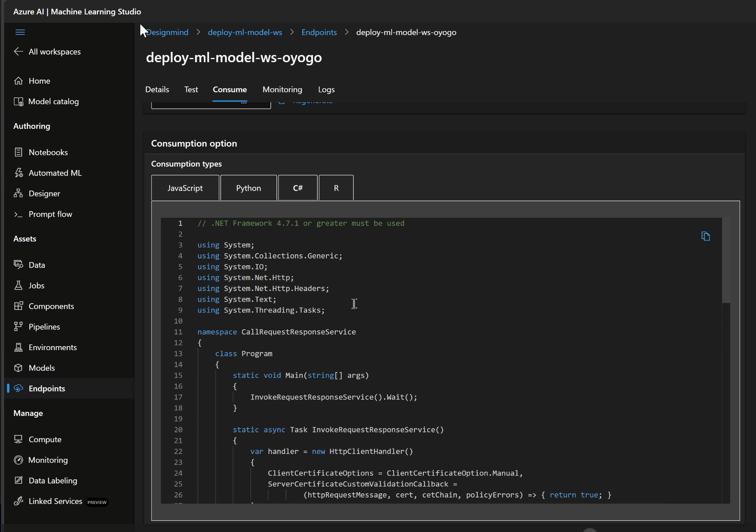Click the code editor vertical scrollbar
756x532 pixels.
coord(726,260)
